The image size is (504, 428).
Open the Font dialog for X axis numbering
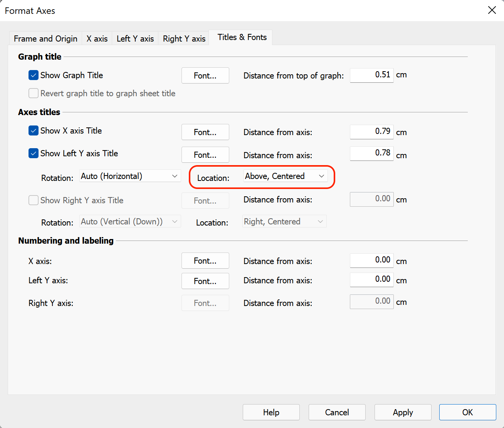point(205,261)
